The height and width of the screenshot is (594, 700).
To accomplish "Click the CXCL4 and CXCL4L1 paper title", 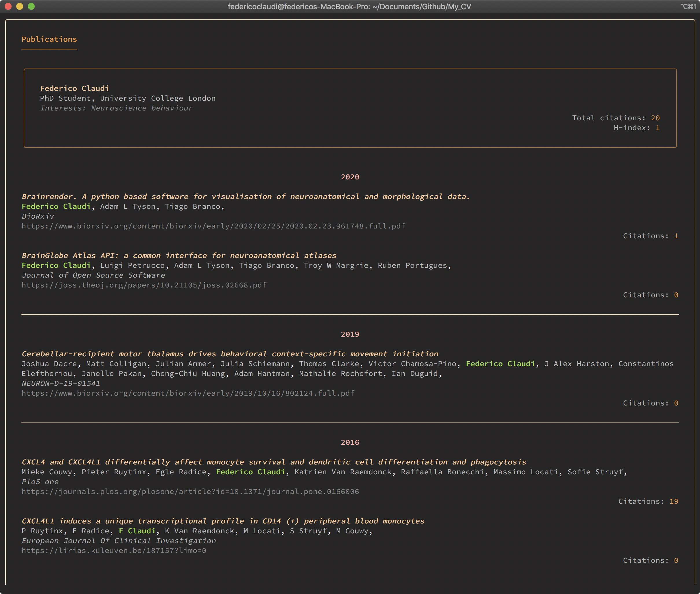I will tap(274, 462).
